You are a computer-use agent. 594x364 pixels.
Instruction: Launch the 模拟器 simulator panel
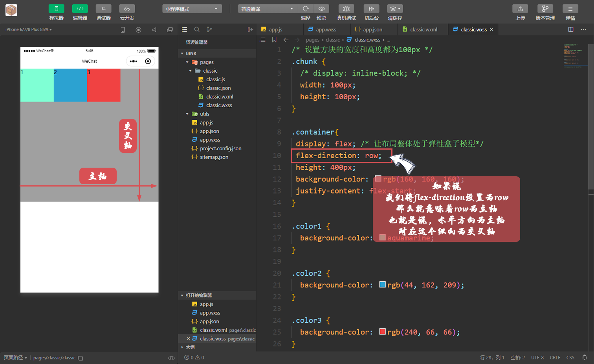(56, 12)
